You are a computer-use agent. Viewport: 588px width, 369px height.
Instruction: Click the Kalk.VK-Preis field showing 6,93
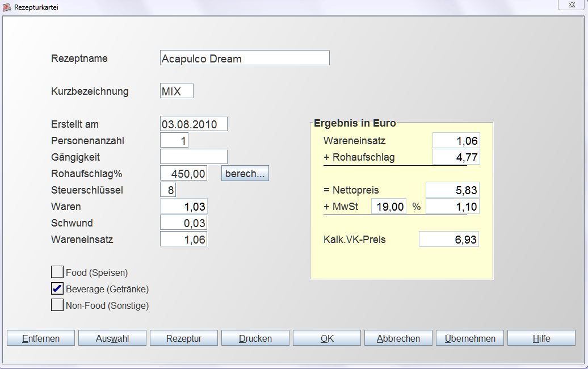[x=448, y=240]
